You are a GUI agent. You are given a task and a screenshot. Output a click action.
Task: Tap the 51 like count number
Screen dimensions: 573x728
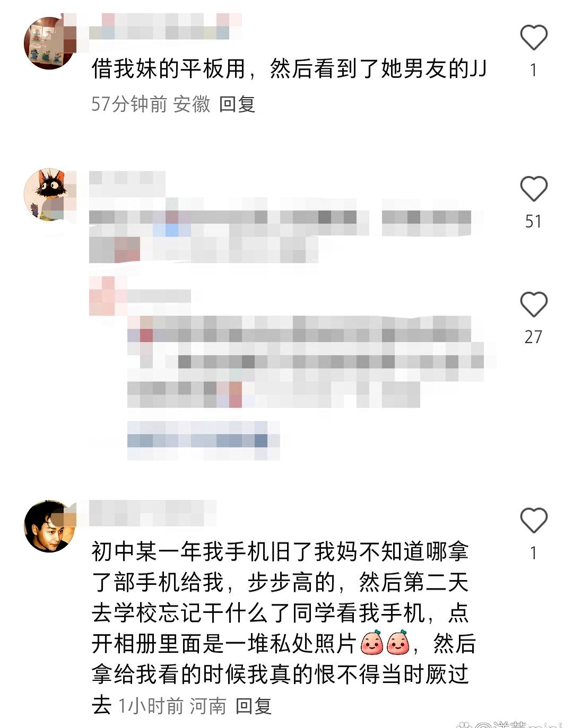533,221
